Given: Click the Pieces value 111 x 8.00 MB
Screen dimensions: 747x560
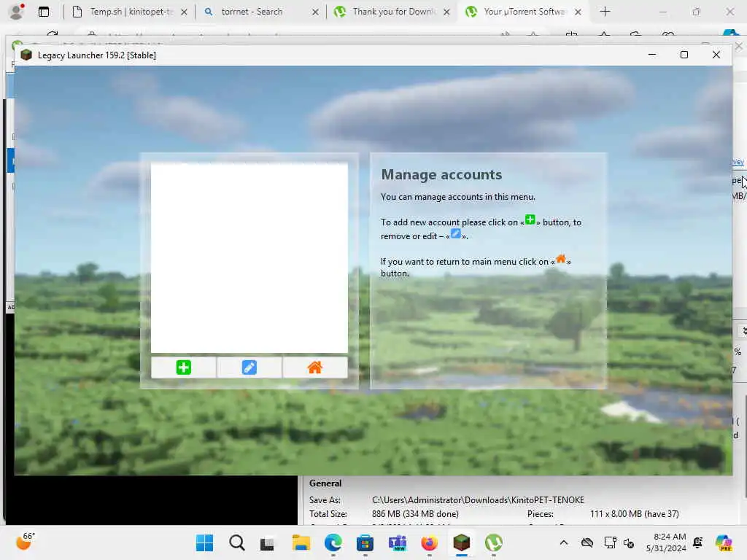Looking at the screenshot, I should coord(634,514).
